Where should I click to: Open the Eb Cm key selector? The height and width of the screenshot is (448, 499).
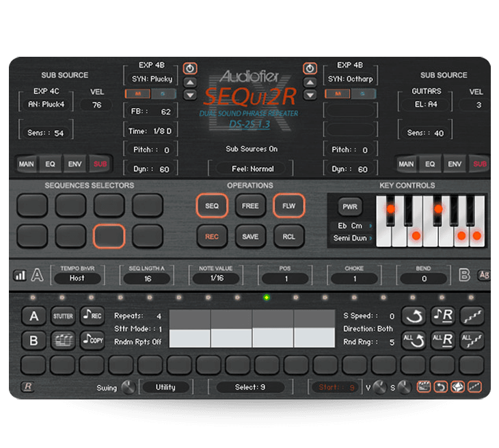351,226
